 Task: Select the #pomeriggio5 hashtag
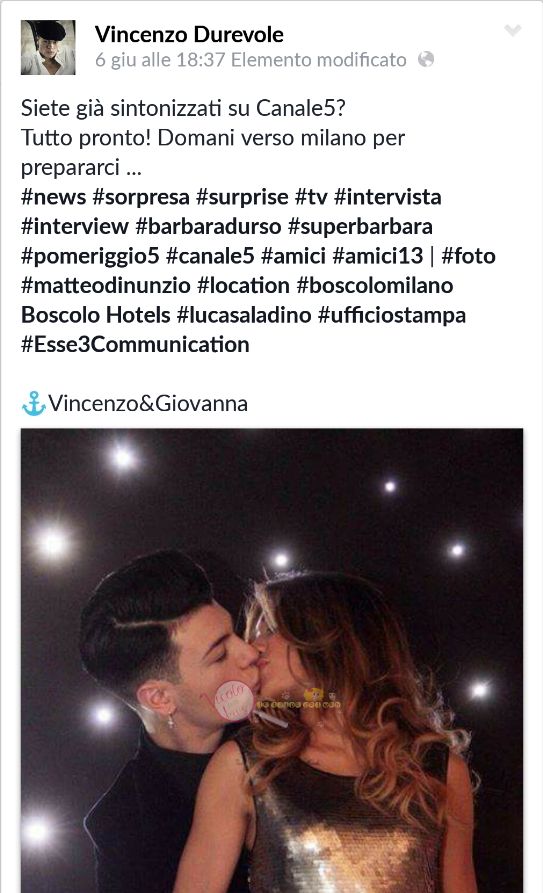pos(90,256)
